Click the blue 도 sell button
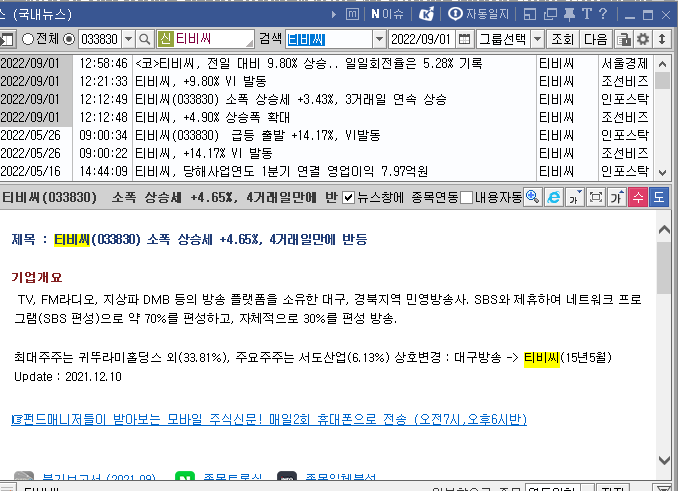Image resolution: width=678 pixels, height=491 pixels. 659,198
